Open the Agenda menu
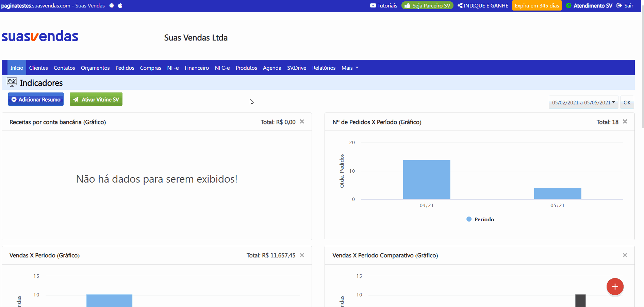644x307 pixels. tap(272, 68)
